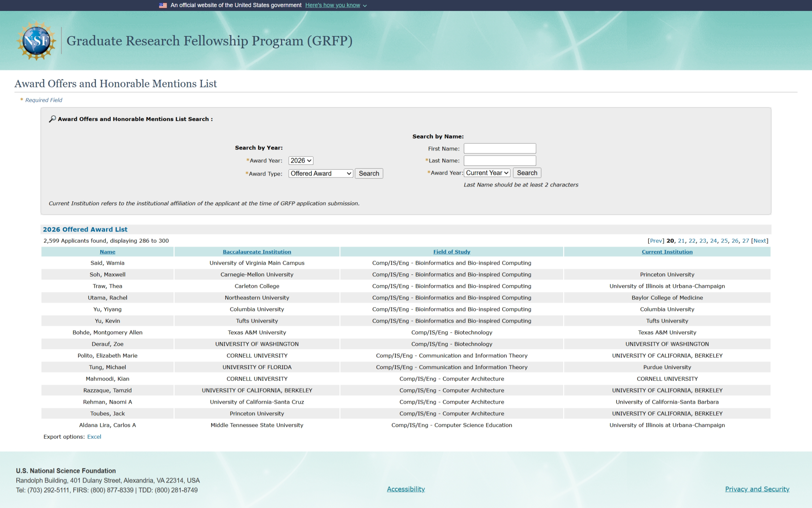This screenshot has width=812, height=508.
Task: Focus the Last Name input field
Action: click(499, 160)
